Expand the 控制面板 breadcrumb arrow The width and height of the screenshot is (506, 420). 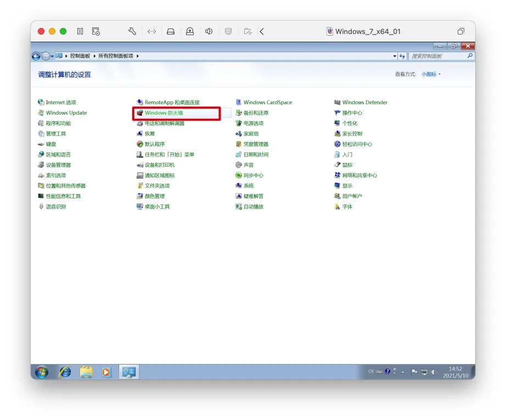(94, 56)
